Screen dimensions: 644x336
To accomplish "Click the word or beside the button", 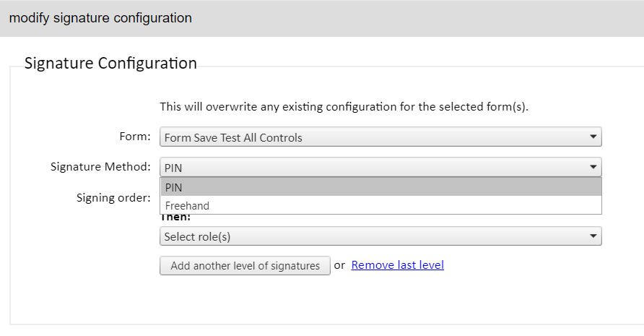I will [339, 265].
